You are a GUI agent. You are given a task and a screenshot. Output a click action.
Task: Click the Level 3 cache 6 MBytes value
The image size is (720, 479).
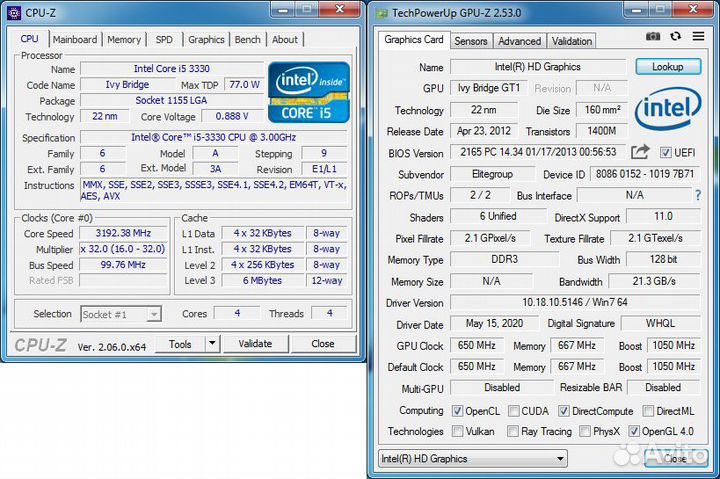[262, 280]
